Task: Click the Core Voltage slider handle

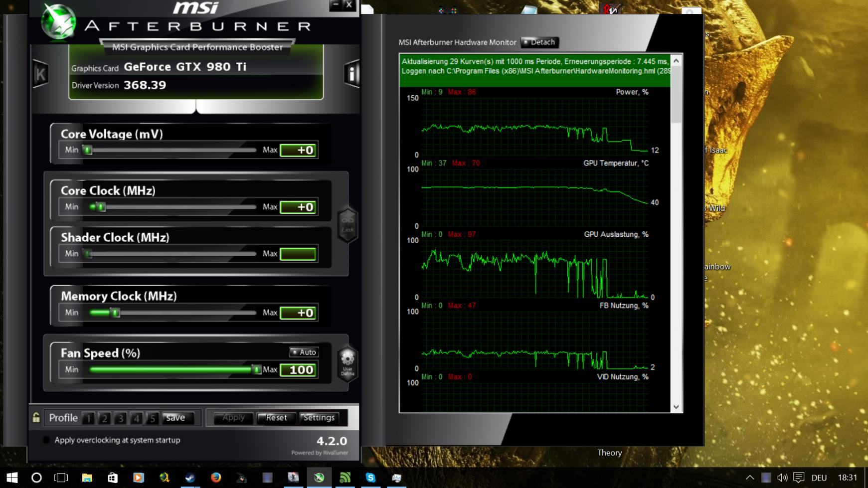Action: pos(87,150)
